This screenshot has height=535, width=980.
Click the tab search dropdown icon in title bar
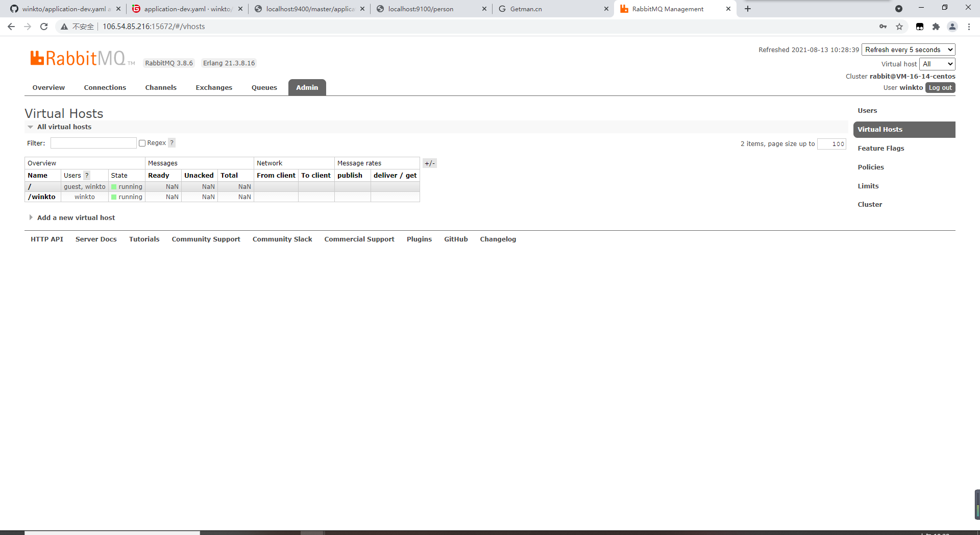pyautogui.click(x=899, y=9)
